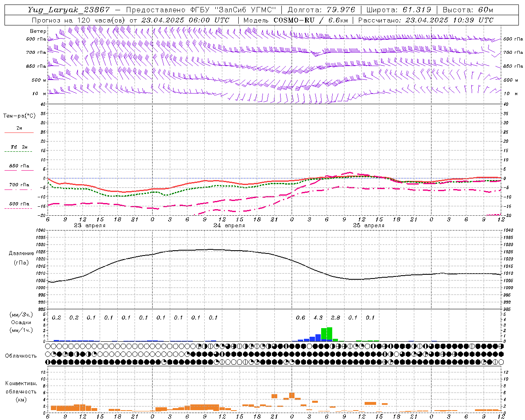
Task: Click the Прогноз на 120 часа(ов) text
Action: (x=79, y=20)
